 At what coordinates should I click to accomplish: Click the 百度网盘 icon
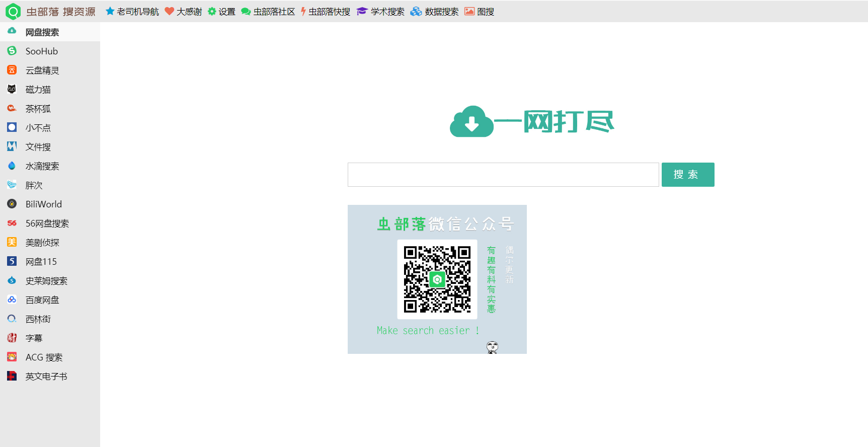(12, 300)
